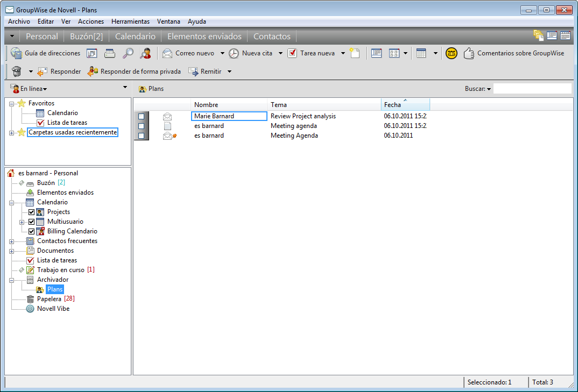
Task: Check the box for Review Project analysis
Action: 141,117
